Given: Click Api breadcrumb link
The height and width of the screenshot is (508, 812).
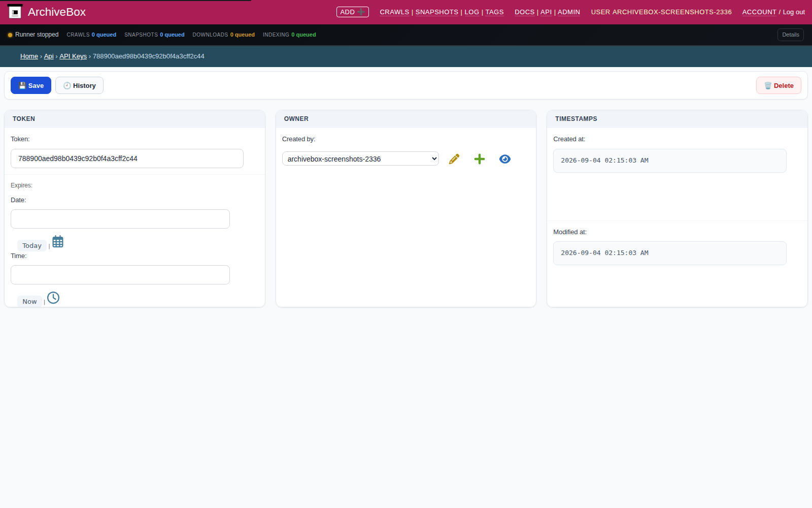Looking at the screenshot, I should [49, 56].
